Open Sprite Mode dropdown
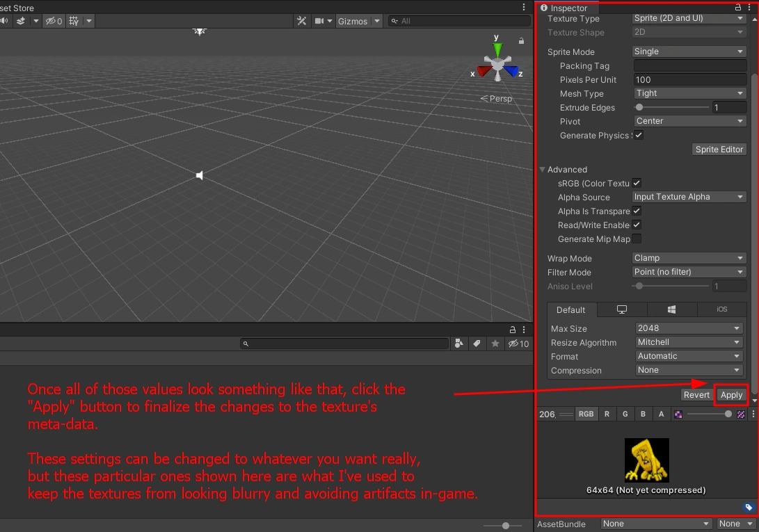The height and width of the screenshot is (532, 759). 689,51
